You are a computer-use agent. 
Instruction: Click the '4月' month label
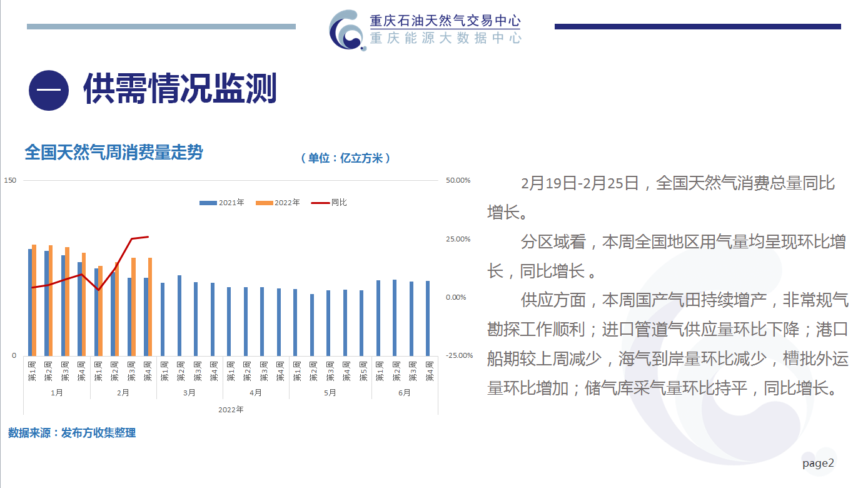[x=256, y=393]
